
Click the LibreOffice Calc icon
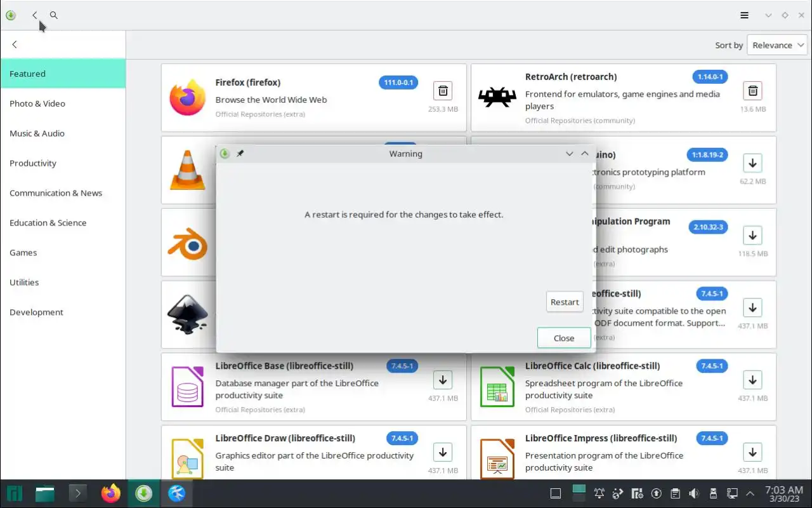(497, 387)
